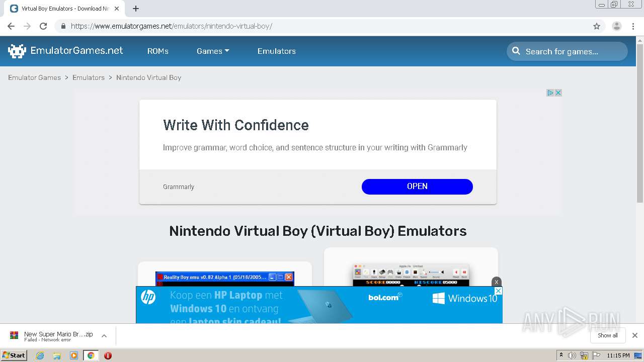Close the bol.com banner ad corner X
The height and width of the screenshot is (362, 644).
coord(498,291)
